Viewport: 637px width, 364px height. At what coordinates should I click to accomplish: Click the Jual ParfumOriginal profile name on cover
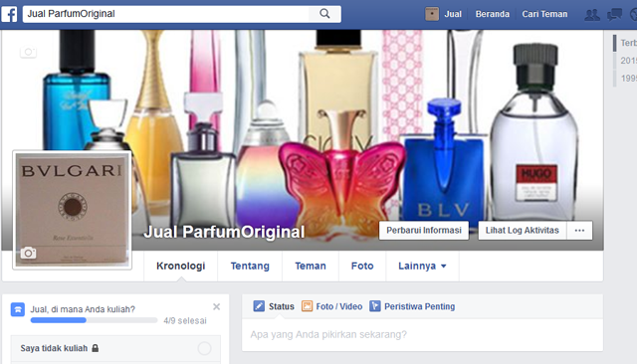tap(224, 232)
